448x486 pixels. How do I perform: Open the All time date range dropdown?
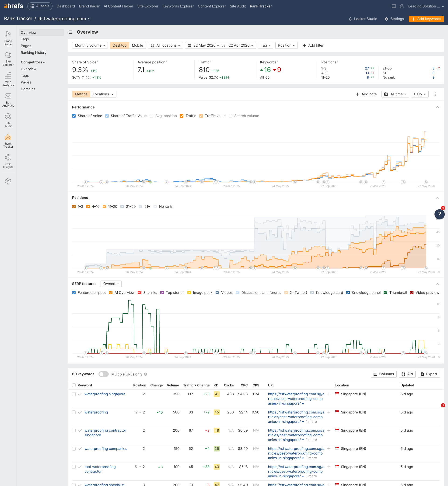(x=395, y=94)
